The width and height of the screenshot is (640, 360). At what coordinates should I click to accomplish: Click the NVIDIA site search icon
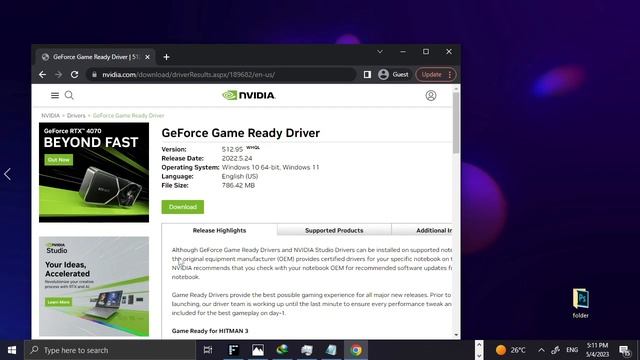pos(69,95)
